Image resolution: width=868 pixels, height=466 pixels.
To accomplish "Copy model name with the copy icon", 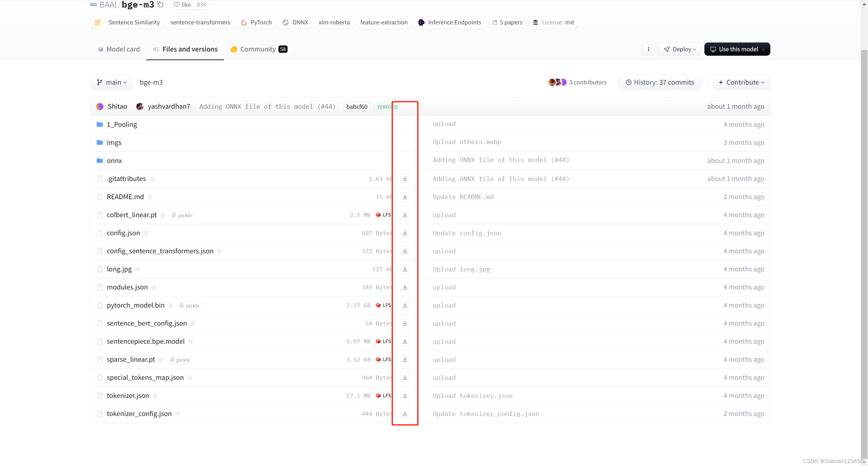I will click(x=161, y=5).
